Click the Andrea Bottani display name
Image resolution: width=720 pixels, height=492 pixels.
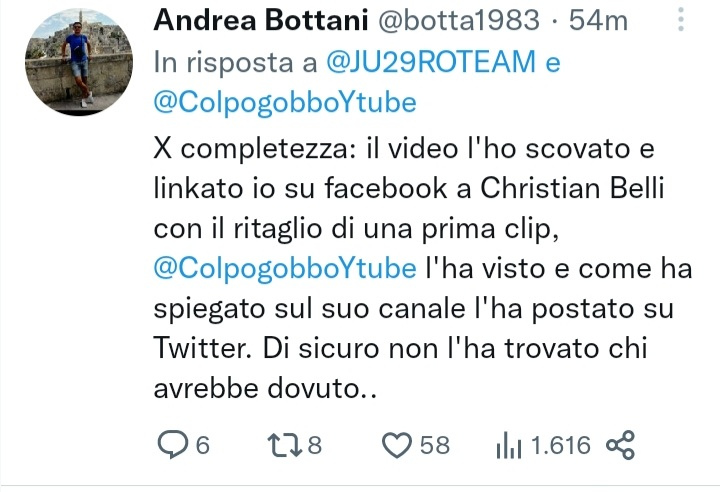[x=260, y=20]
